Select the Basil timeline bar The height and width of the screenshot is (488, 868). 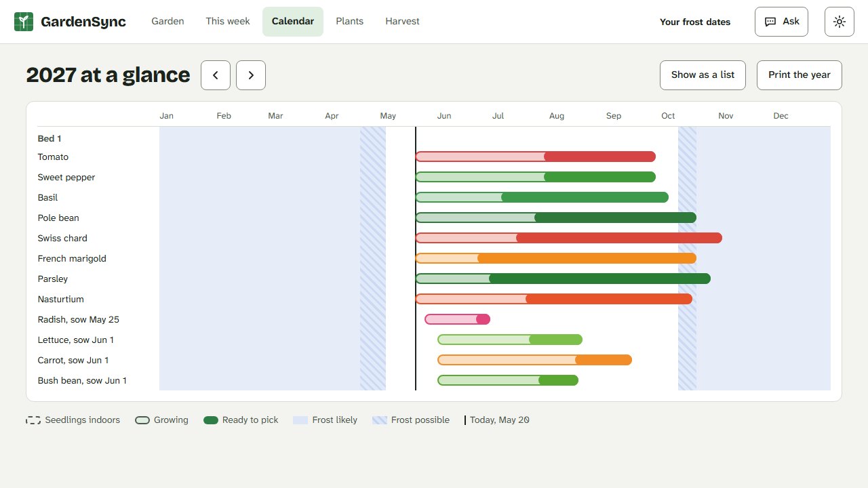coord(542,197)
